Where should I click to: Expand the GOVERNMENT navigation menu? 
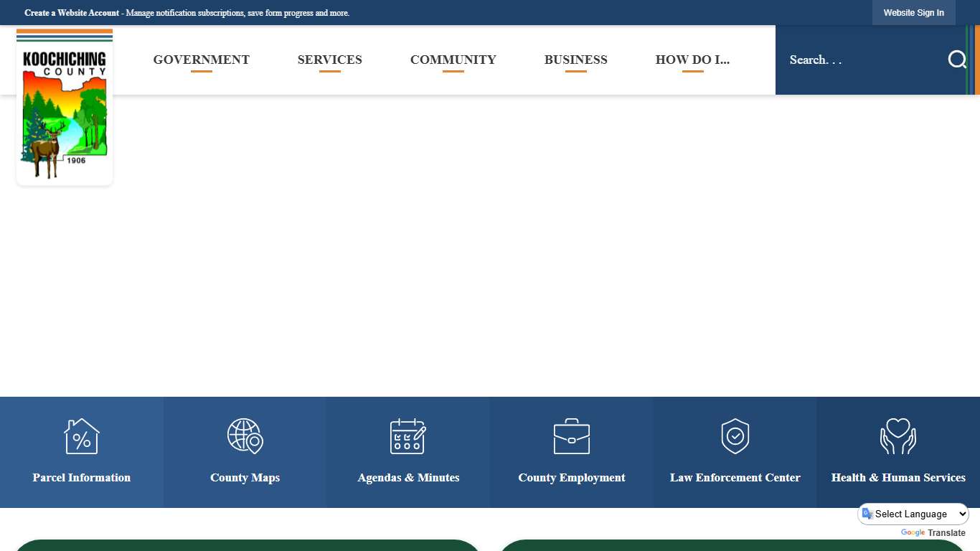tap(201, 60)
